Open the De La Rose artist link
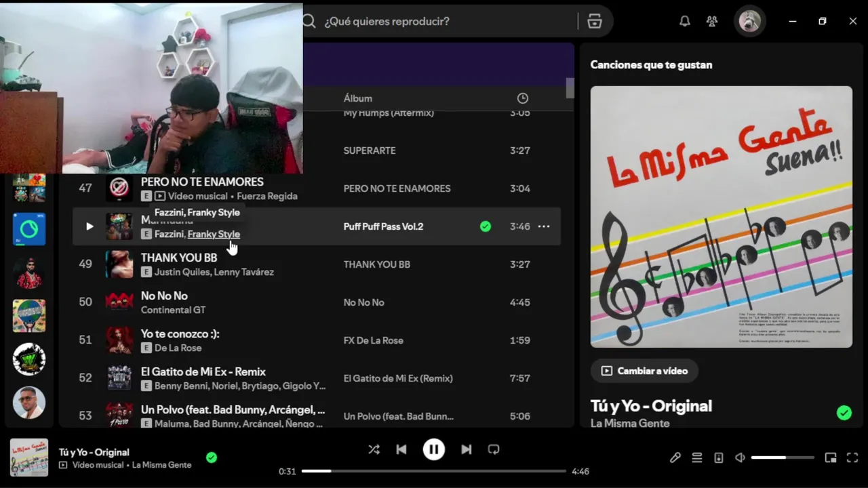This screenshot has width=868, height=488. (178, 348)
